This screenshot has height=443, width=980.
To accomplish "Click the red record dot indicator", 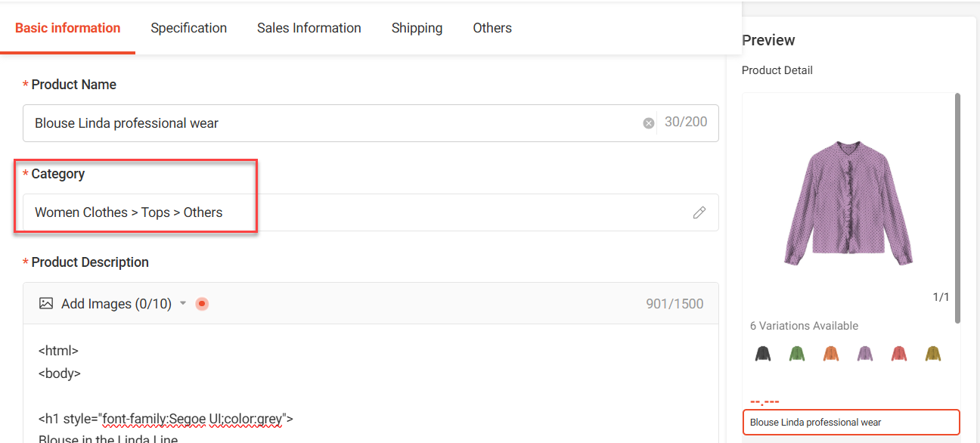I will coord(202,304).
